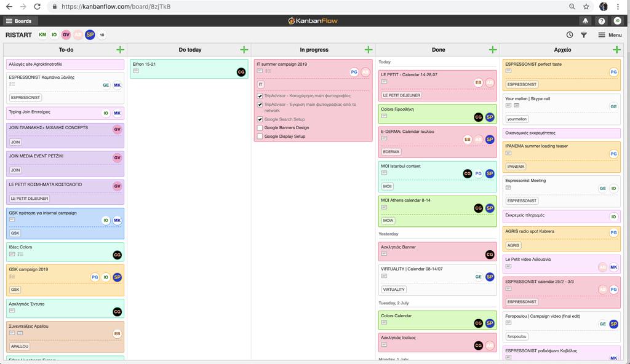
Task: Select the Do today column header
Action: point(190,50)
